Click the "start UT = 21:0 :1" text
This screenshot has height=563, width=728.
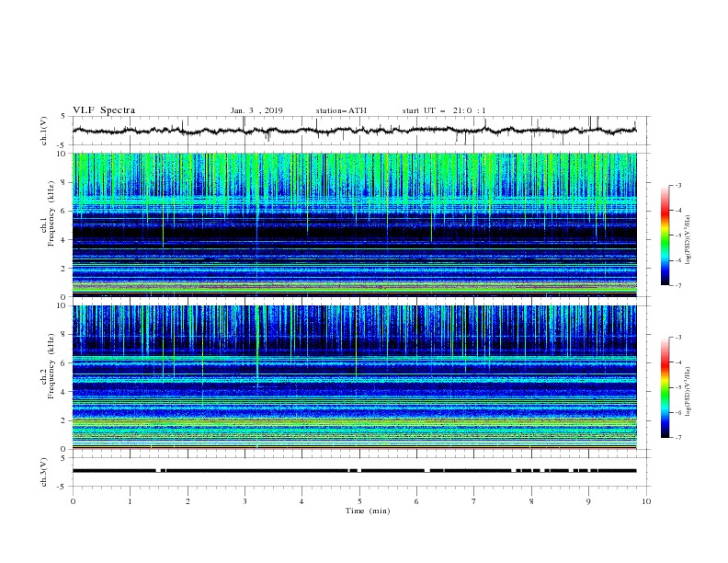click(x=444, y=110)
